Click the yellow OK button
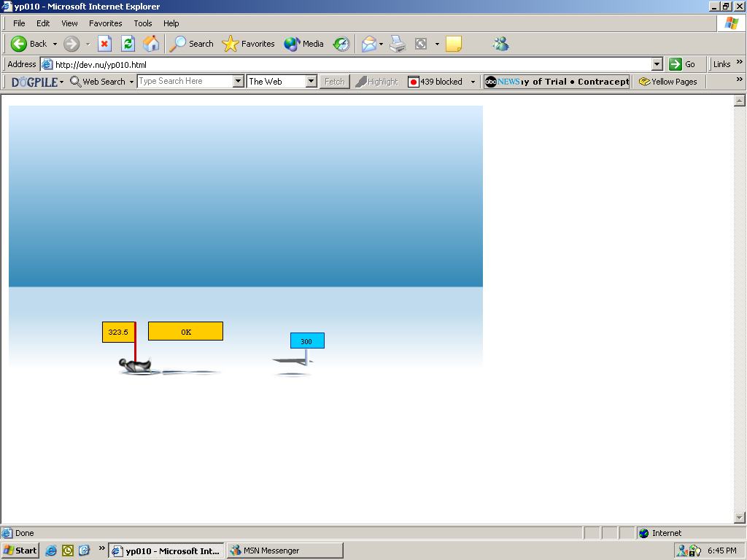The image size is (747, 560). [185, 332]
